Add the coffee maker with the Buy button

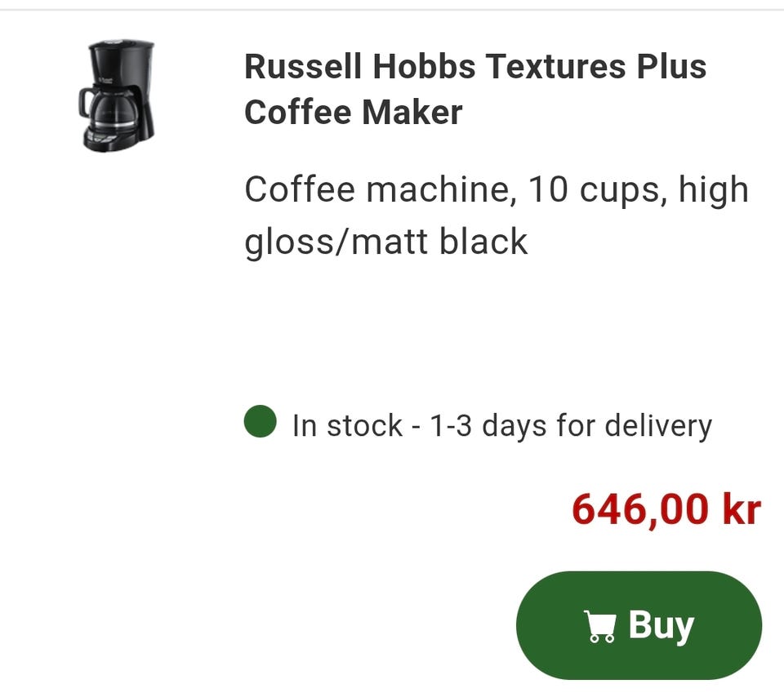tap(639, 625)
